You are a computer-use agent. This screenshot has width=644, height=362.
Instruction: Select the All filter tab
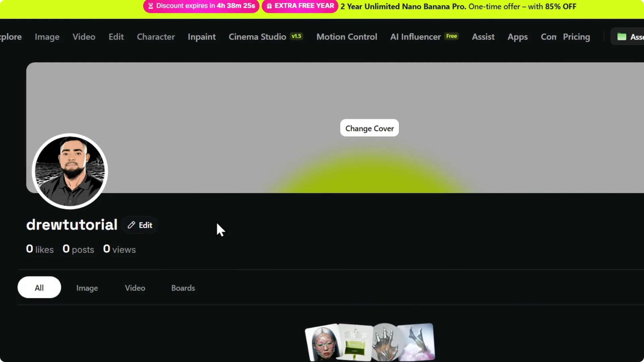[39, 287]
